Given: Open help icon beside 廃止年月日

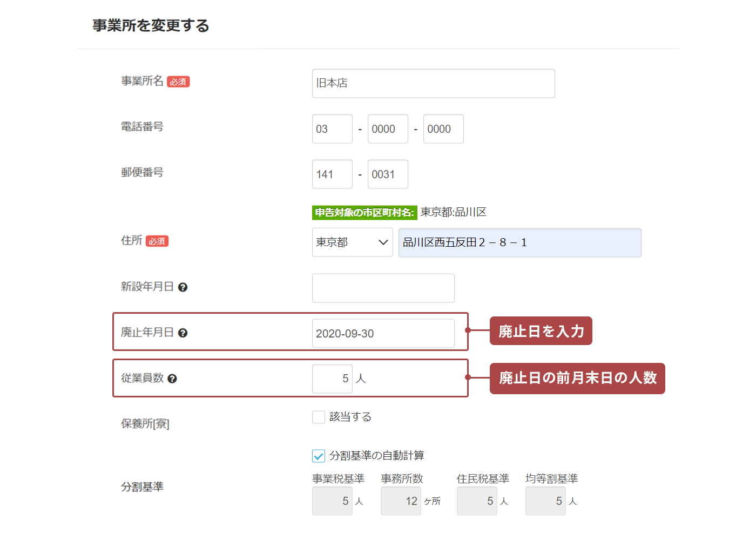Looking at the screenshot, I should click(183, 333).
